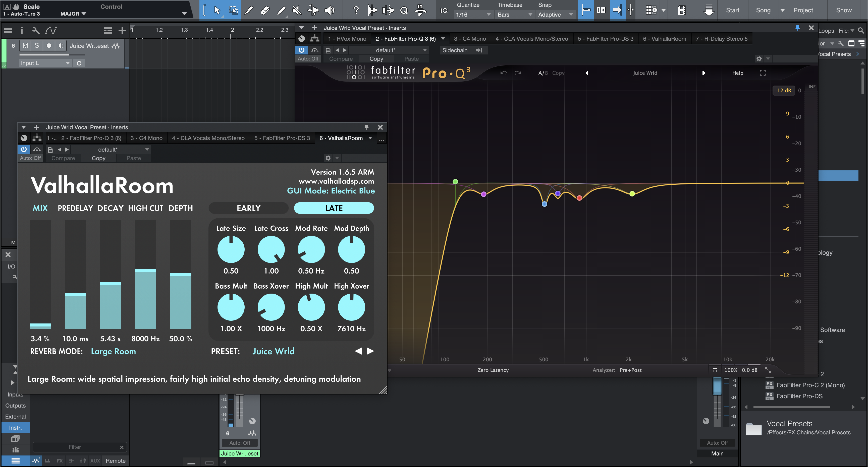868x467 pixels.
Task: Open track inspector info icon
Action: click(x=22, y=31)
